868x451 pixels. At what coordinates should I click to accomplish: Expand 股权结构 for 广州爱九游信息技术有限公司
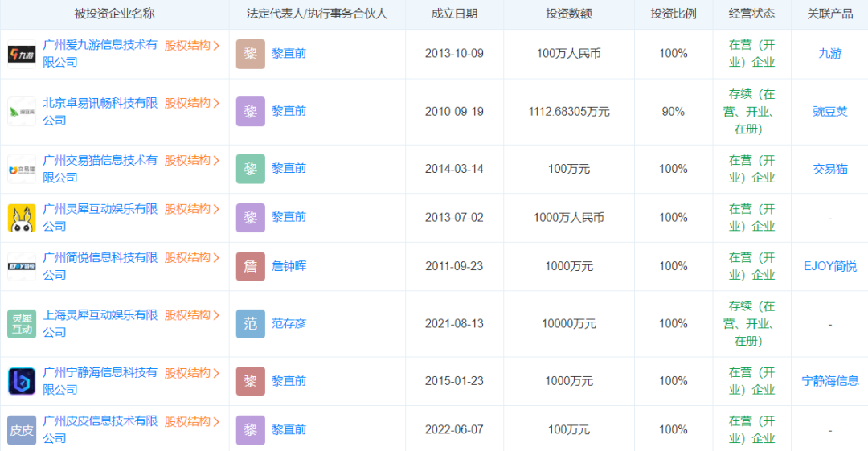tap(192, 45)
